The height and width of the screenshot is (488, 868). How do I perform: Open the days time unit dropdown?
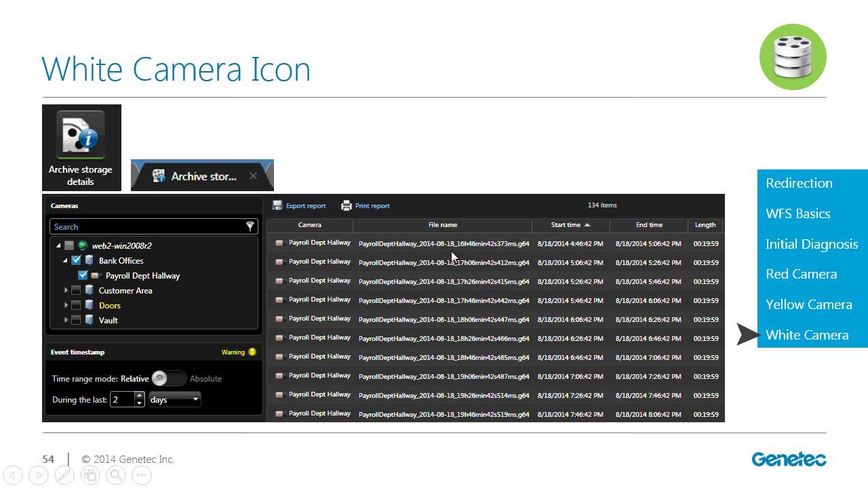(x=174, y=399)
